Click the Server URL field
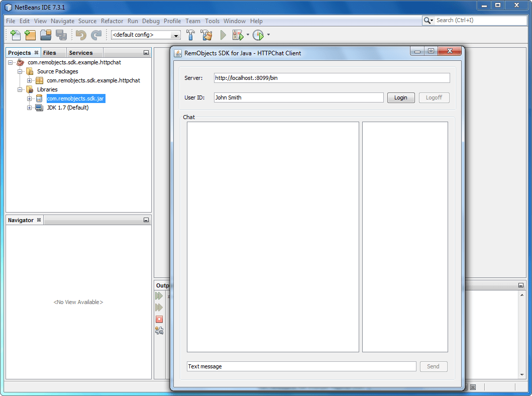 tap(332, 78)
